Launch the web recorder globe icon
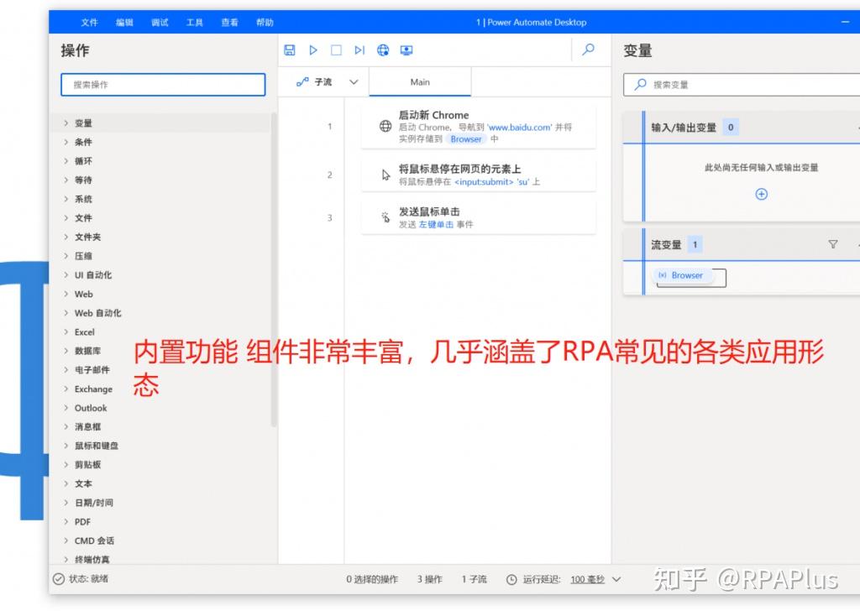This screenshot has height=616, width=860. pos(383,50)
